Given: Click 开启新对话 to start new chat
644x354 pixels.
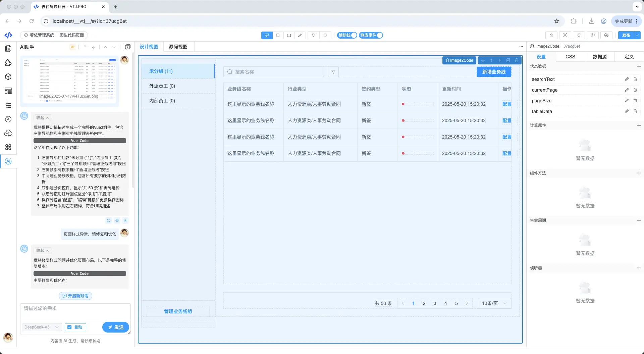Looking at the screenshot, I should coord(75,296).
